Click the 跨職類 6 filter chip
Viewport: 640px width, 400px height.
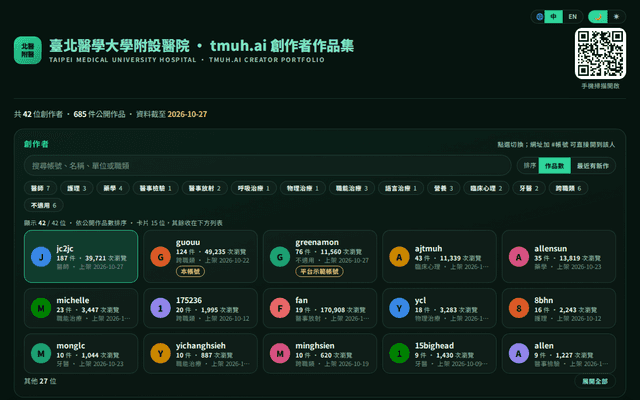click(x=569, y=188)
